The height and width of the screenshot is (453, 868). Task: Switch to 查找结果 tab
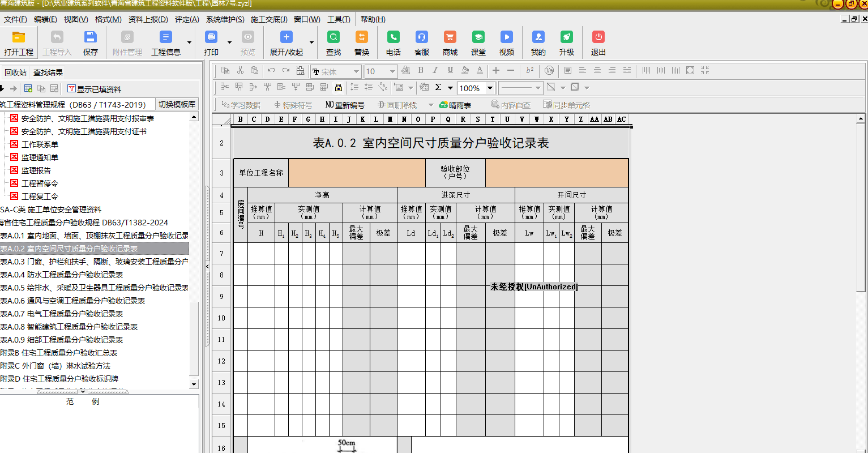(x=48, y=72)
